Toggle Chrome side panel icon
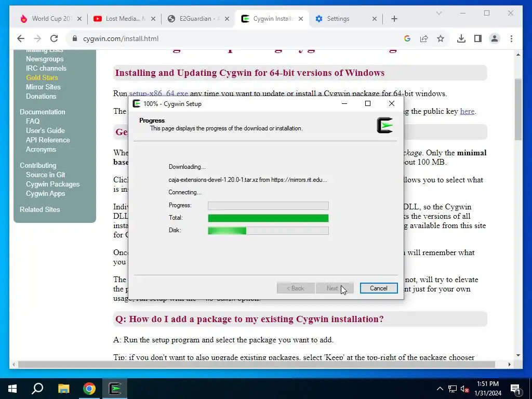 pos(478,38)
